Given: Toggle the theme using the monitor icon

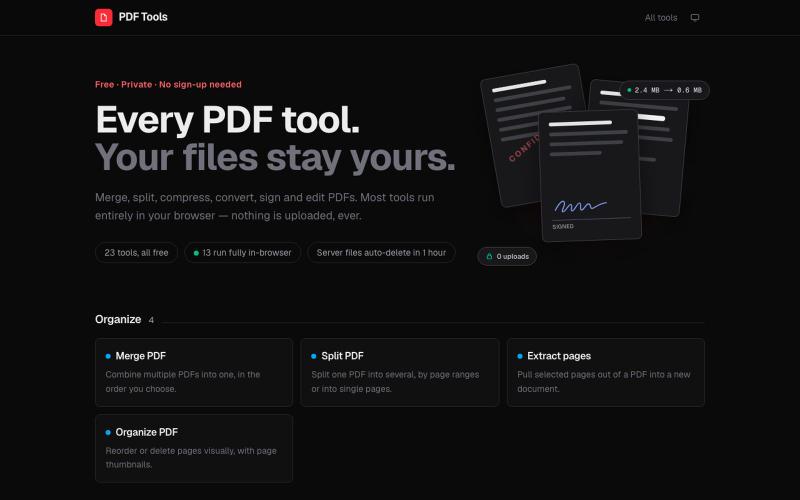Looking at the screenshot, I should pos(695,17).
